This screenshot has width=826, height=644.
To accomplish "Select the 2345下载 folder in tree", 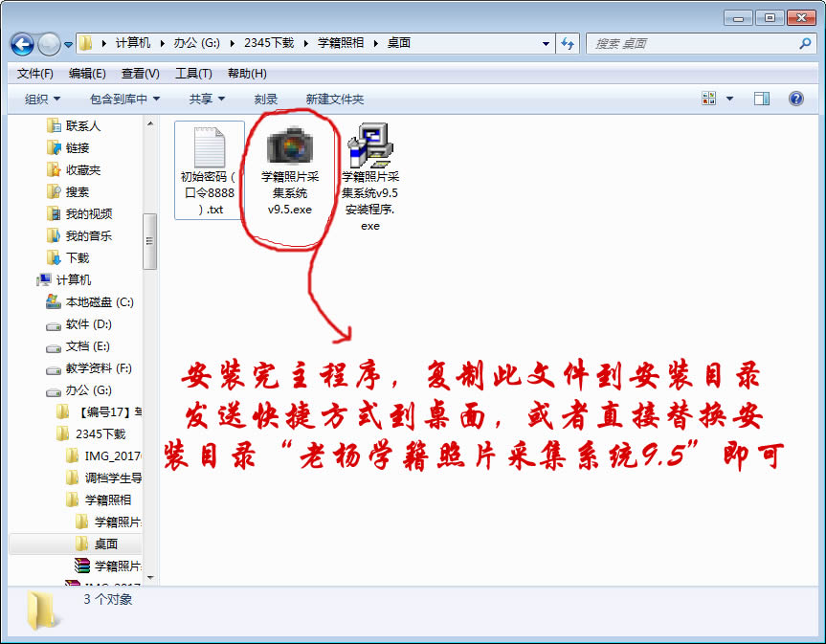I will coord(100,433).
